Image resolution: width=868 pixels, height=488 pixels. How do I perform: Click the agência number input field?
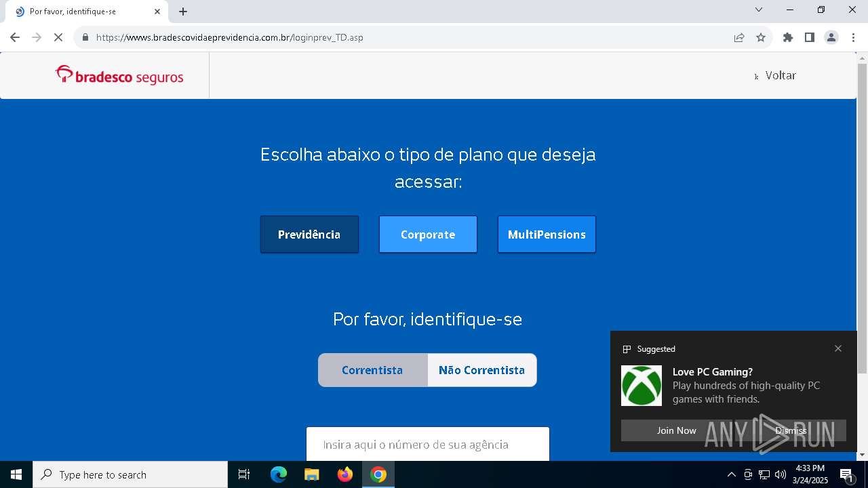coord(428,444)
